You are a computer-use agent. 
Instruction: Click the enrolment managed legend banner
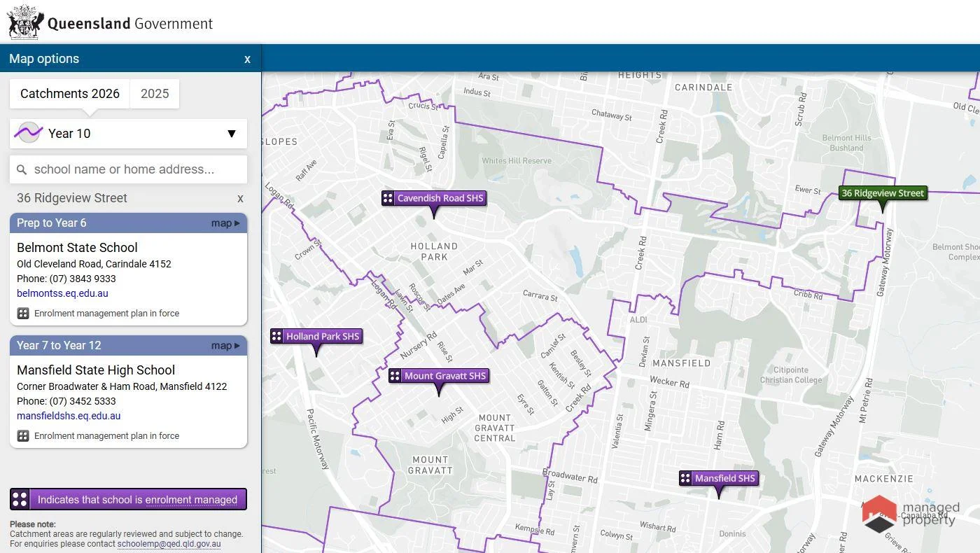point(128,499)
